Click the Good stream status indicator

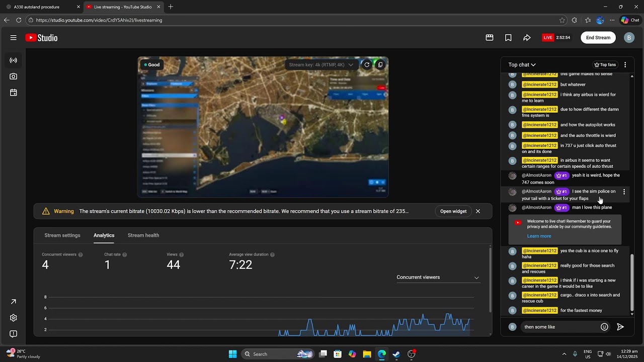pos(152,65)
